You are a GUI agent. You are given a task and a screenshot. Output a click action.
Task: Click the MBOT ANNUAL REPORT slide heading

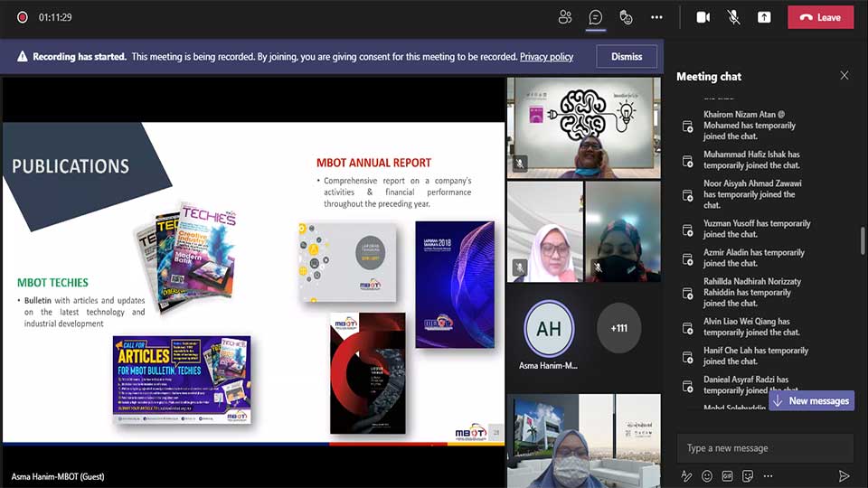[x=373, y=163]
